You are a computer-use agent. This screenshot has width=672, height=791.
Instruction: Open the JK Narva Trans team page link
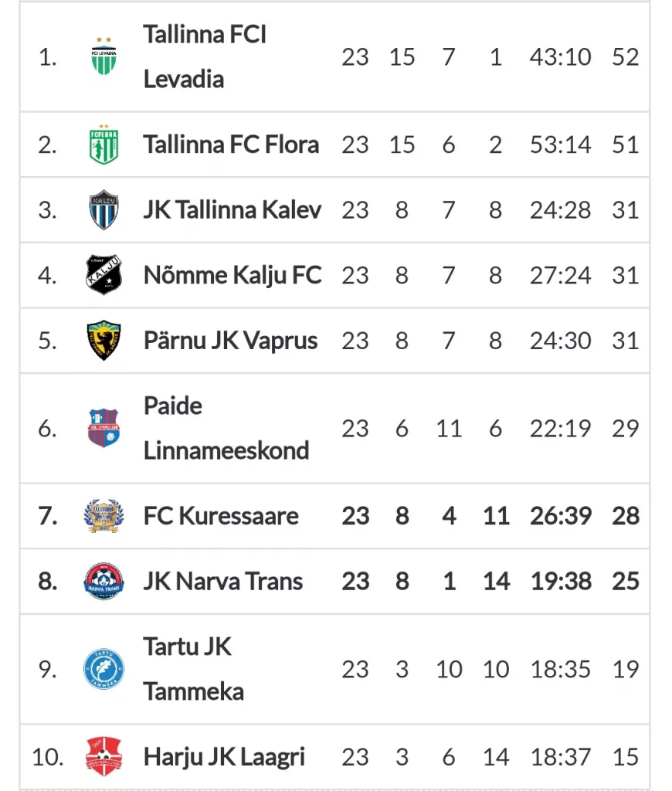tap(223, 581)
